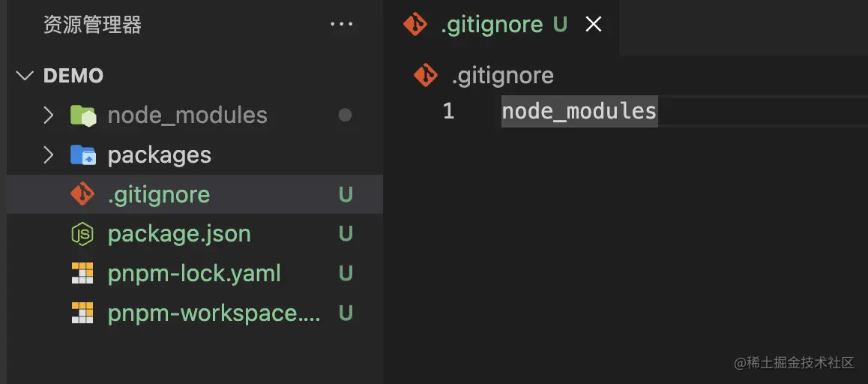Screen dimensions: 868x384
Task: Click the pnpm-lock.yaml file icon
Action: pyautogui.click(x=82, y=274)
